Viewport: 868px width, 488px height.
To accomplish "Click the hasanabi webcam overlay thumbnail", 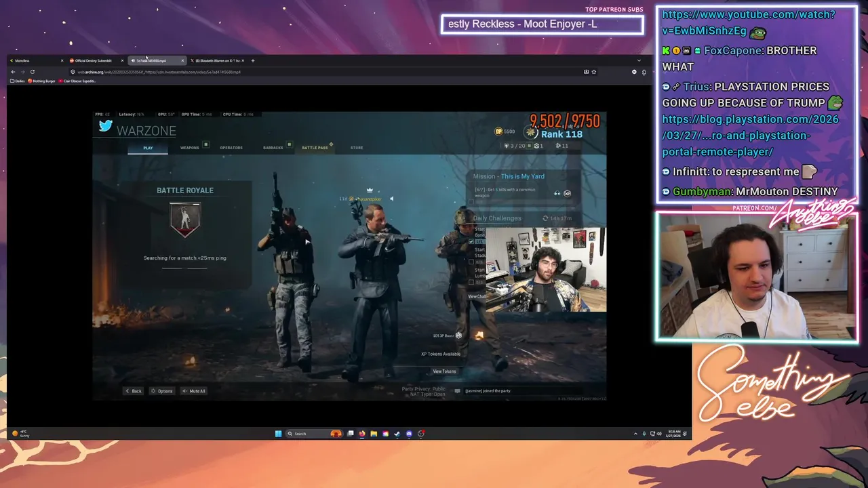I will (546, 269).
